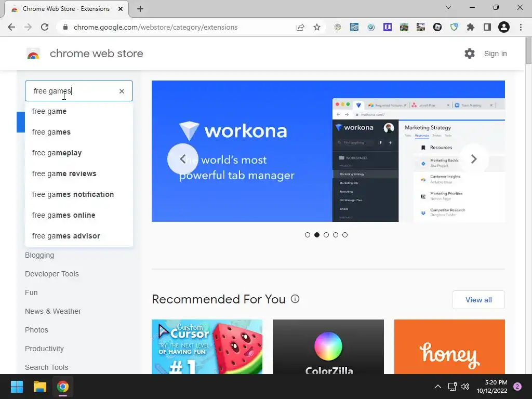532x399 pixels.
Task: Open the Developer Tools category
Action: click(x=51, y=274)
